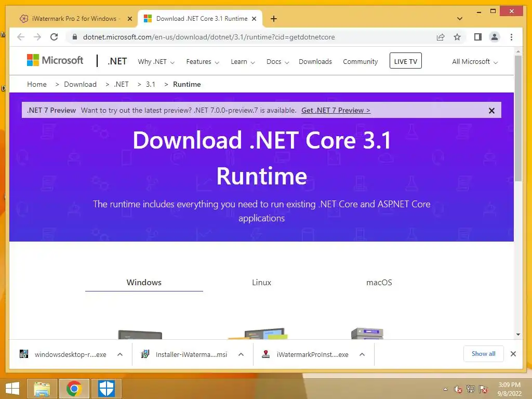Open the Windows Start button
This screenshot has height=399, width=532.
[12, 389]
